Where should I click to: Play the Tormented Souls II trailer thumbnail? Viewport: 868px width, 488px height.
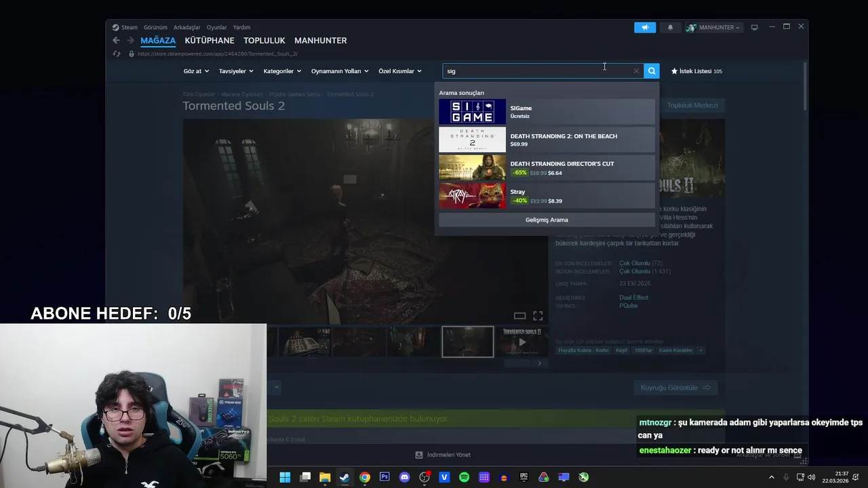pos(522,342)
